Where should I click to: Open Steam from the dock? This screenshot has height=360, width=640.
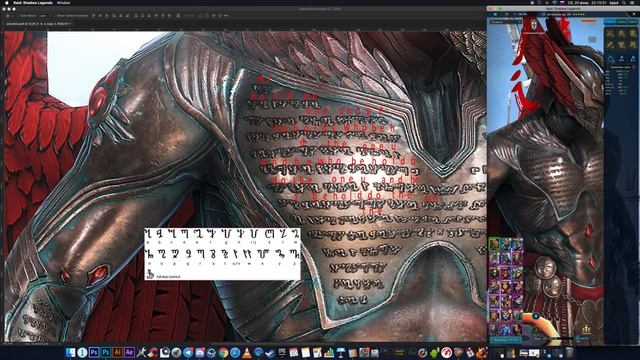pyautogui.click(x=270, y=352)
